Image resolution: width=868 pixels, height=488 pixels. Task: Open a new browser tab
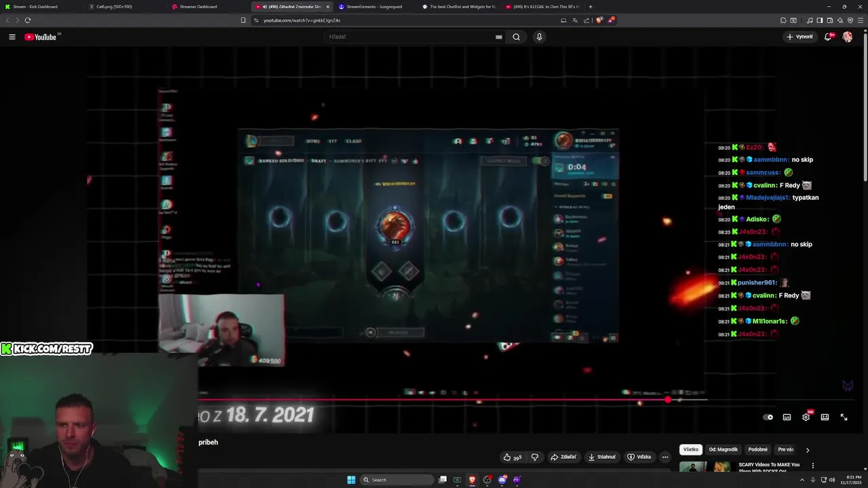591,6
